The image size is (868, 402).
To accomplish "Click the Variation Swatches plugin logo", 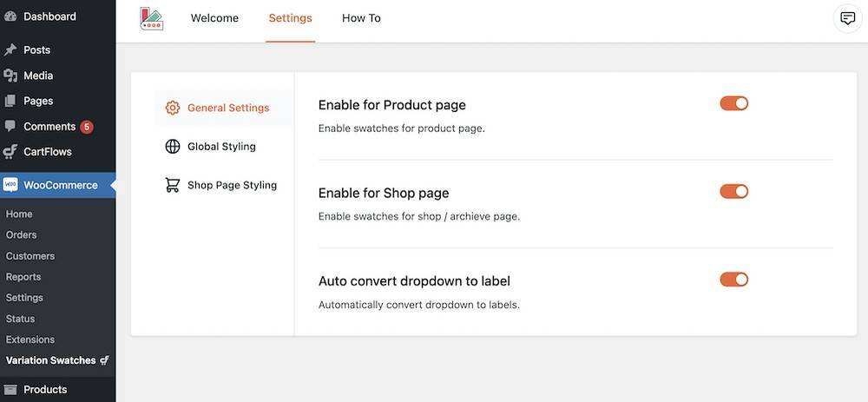I will [x=152, y=18].
